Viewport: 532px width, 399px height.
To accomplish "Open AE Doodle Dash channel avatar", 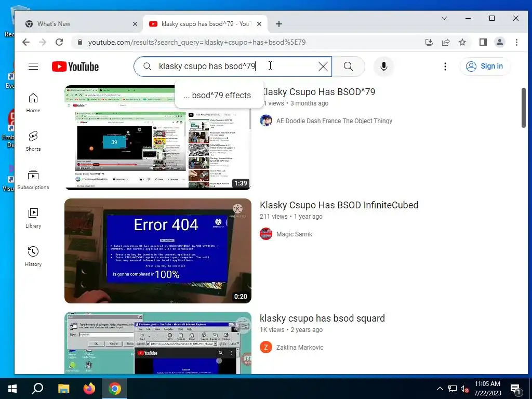I will pyautogui.click(x=266, y=121).
